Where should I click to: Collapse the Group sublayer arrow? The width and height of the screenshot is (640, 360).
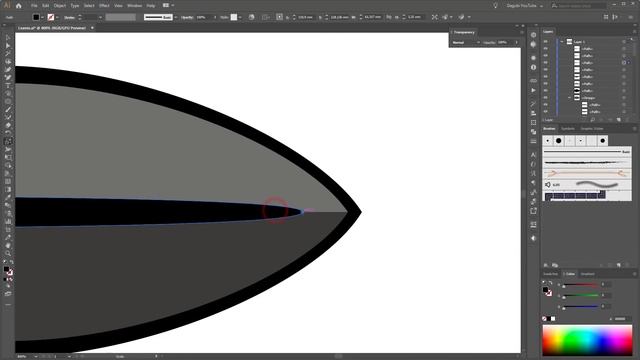[570, 98]
